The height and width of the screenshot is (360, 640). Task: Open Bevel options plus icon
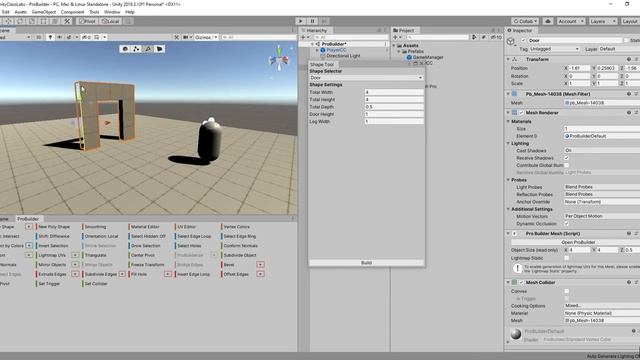point(260,265)
